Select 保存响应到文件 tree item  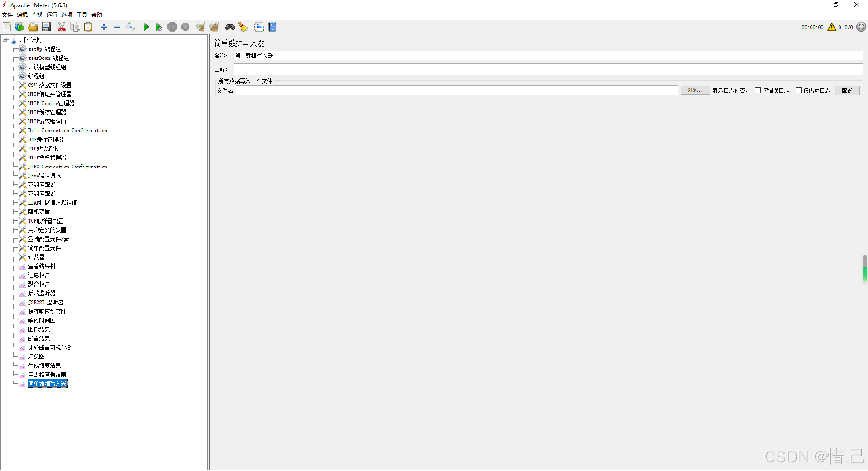pos(47,311)
